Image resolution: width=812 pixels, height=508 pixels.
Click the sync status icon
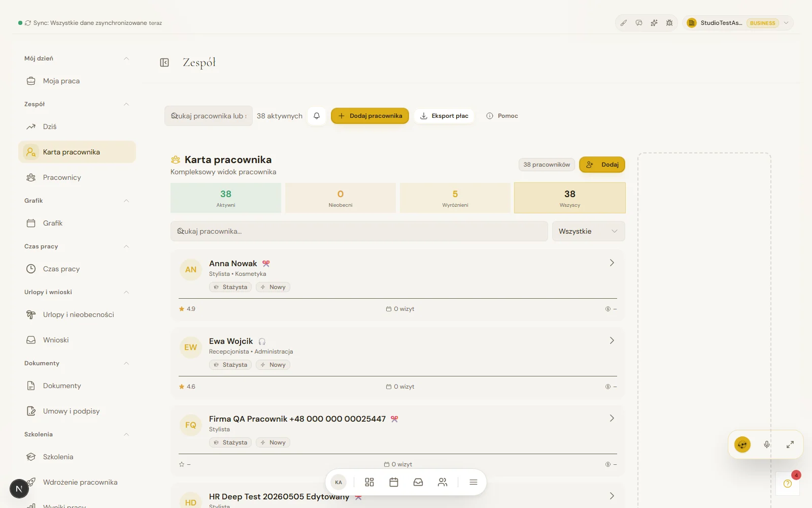[28, 23]
